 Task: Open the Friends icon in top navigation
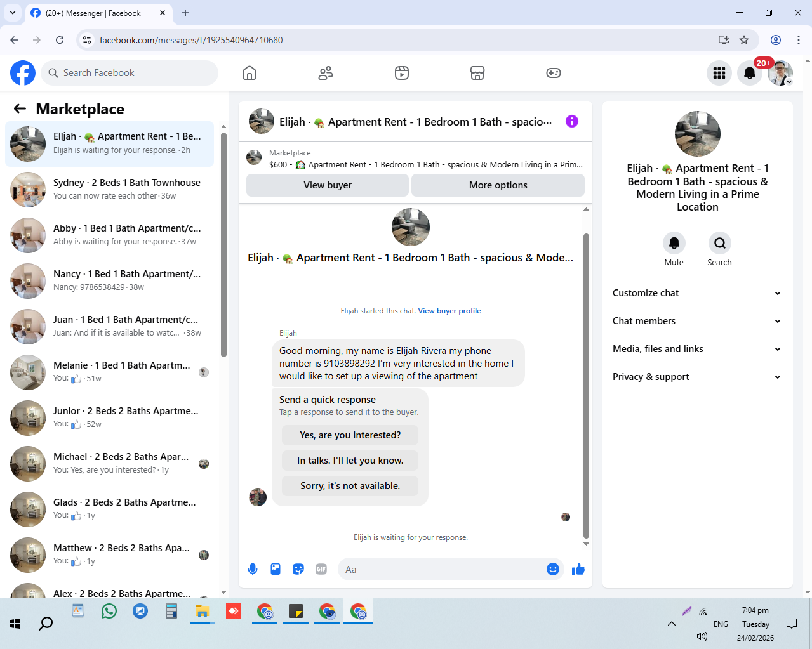(x=326, y=73)
